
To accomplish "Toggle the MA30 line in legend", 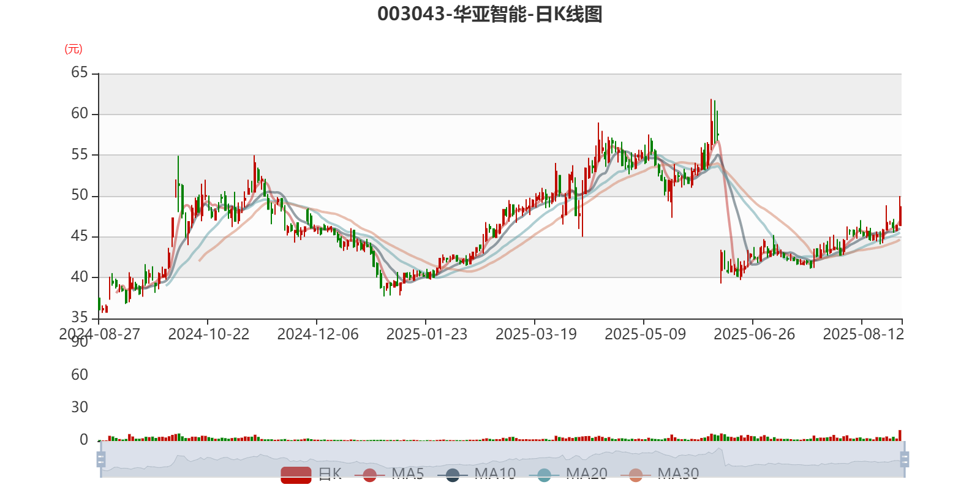I will (x=659, y=474).
